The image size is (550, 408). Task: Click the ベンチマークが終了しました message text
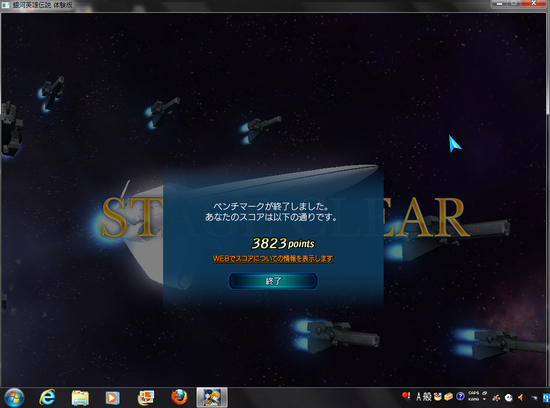point(271,206)
